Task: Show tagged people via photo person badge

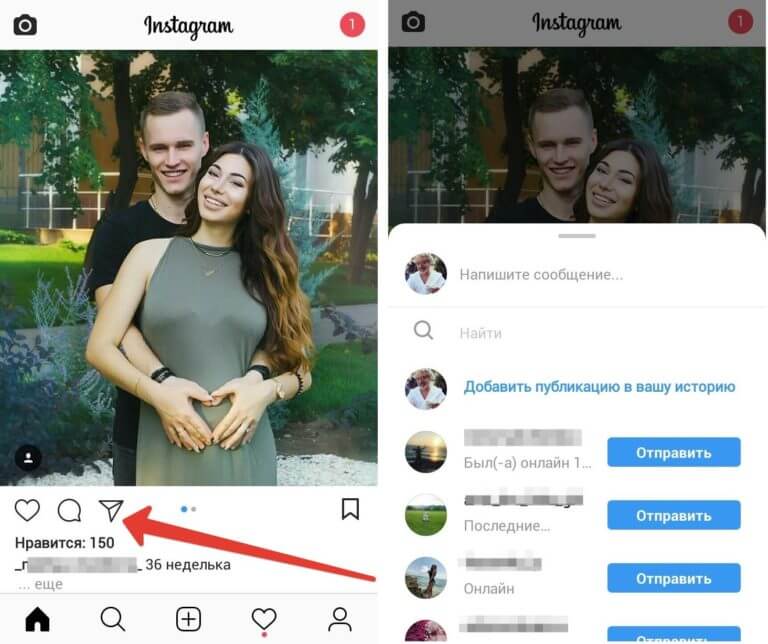Action: (x=28, y=458)
